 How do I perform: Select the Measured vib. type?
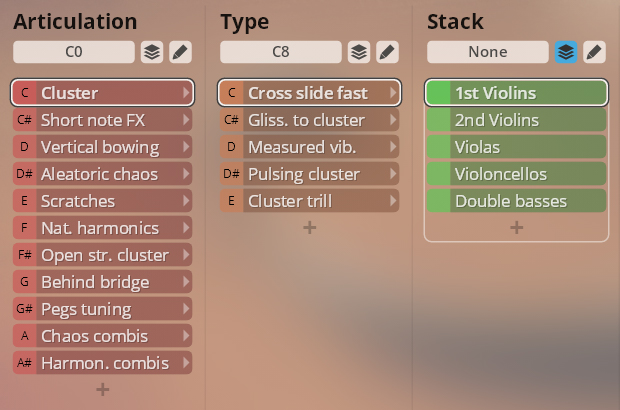[309, 147]
